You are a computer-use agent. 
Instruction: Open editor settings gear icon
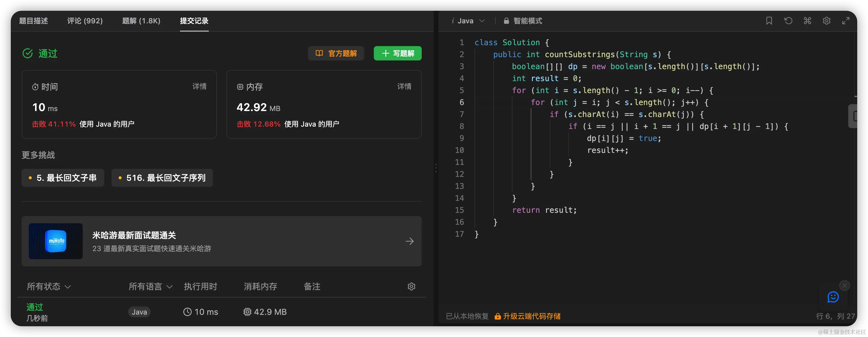point(827,21)
